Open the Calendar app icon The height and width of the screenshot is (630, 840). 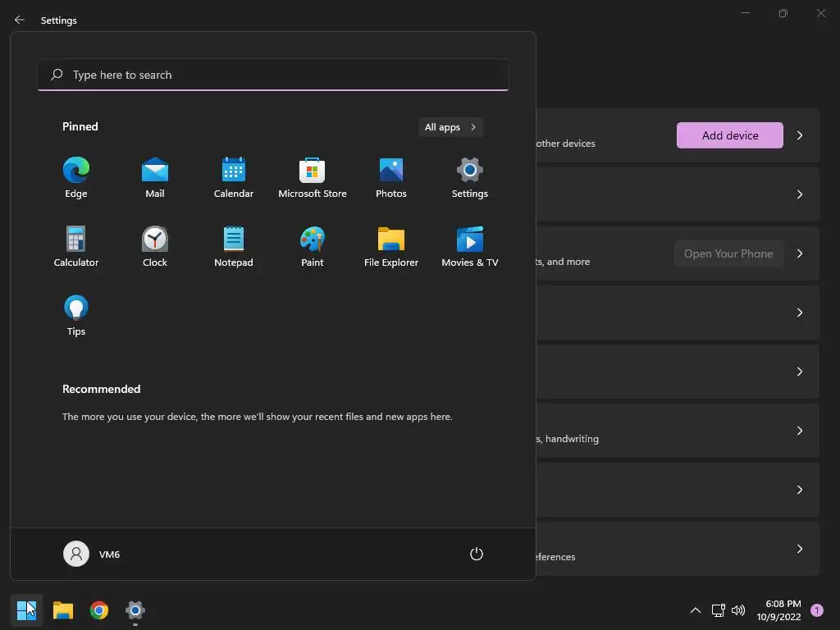tap(234, 178)
